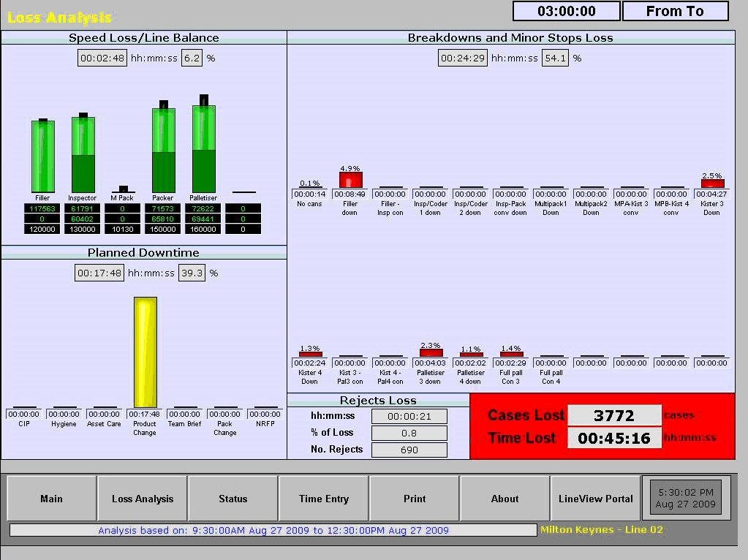The width and height of the screenshot is (748, 560).
Task: Select the No. Rejects value field
Action: [409, 450]
